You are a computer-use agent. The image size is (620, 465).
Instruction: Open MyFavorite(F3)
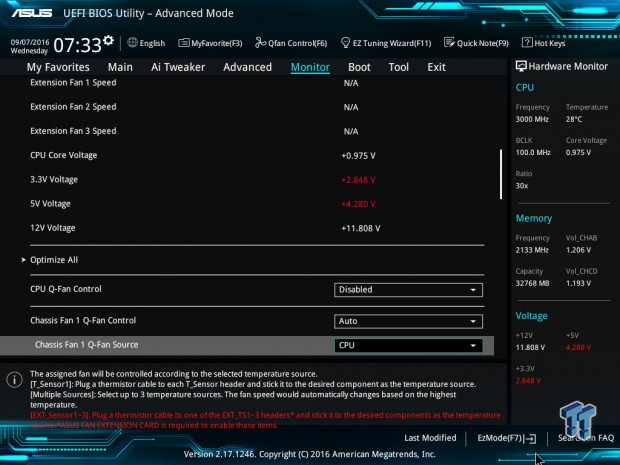click(x=210, y=43)
